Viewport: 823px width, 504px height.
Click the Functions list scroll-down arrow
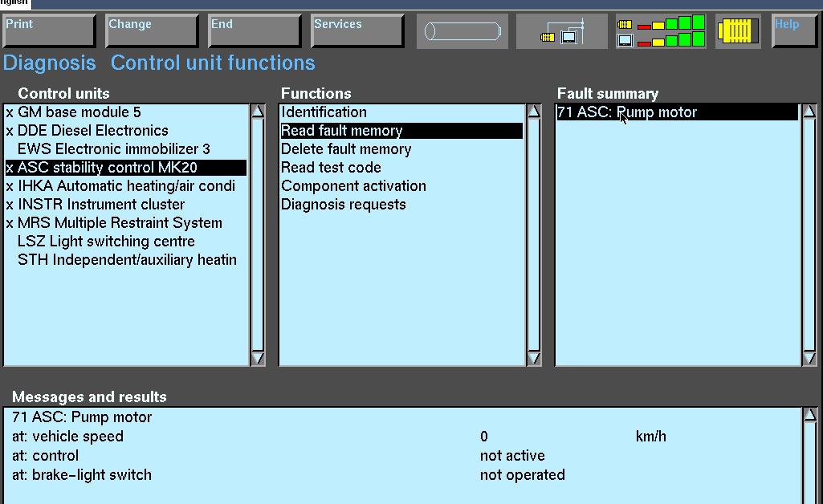tap(534, 359)
